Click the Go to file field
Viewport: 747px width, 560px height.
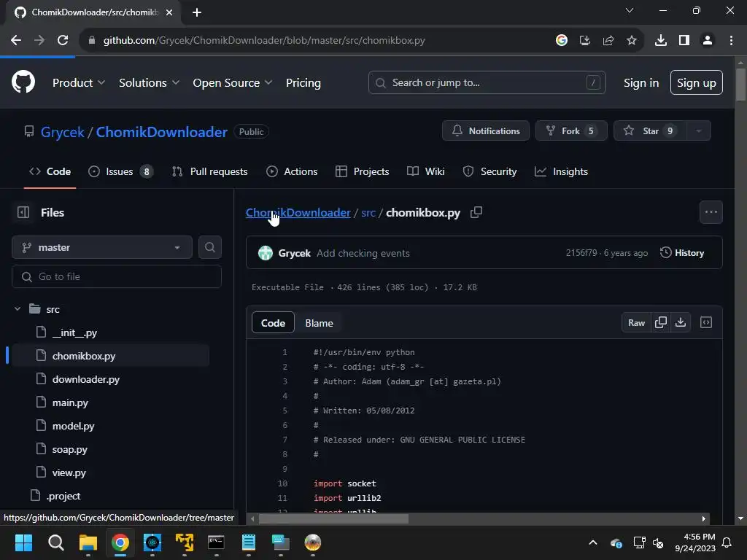tap(117, 276)
